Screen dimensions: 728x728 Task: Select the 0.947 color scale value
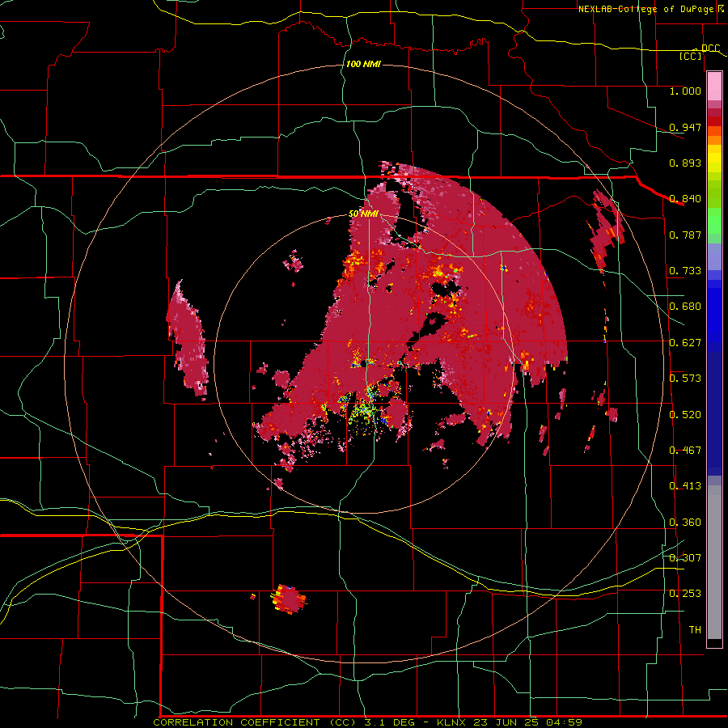[x=685, y=127]
